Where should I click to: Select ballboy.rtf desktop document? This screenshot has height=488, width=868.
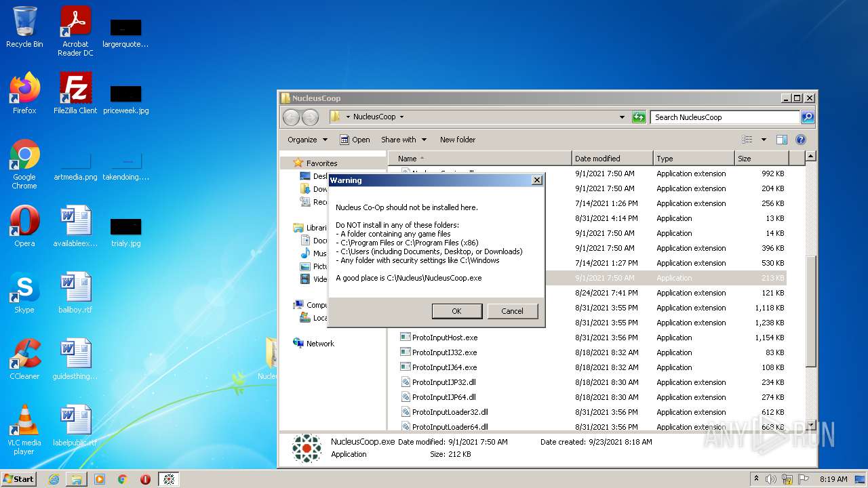tap(75, 293)
